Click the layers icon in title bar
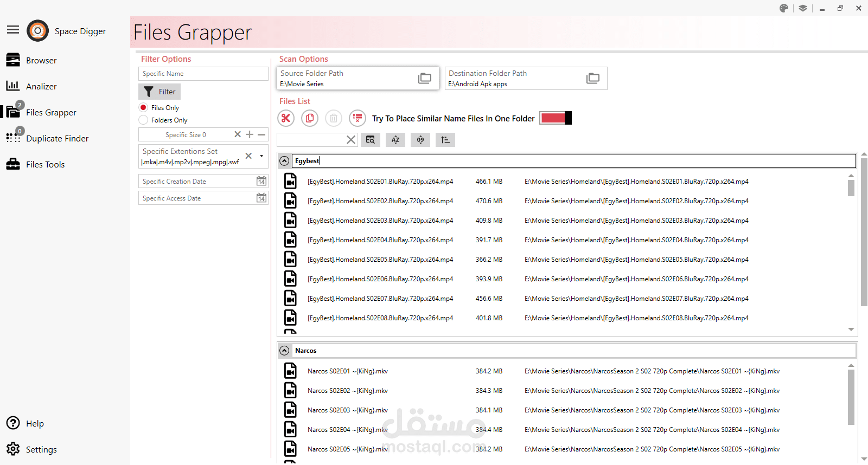This screenshot has width=868, height=465. coord(803,8)
